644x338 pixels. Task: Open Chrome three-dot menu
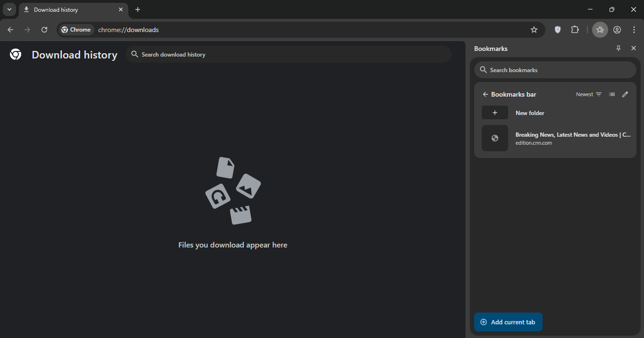(x=634, y=30)
